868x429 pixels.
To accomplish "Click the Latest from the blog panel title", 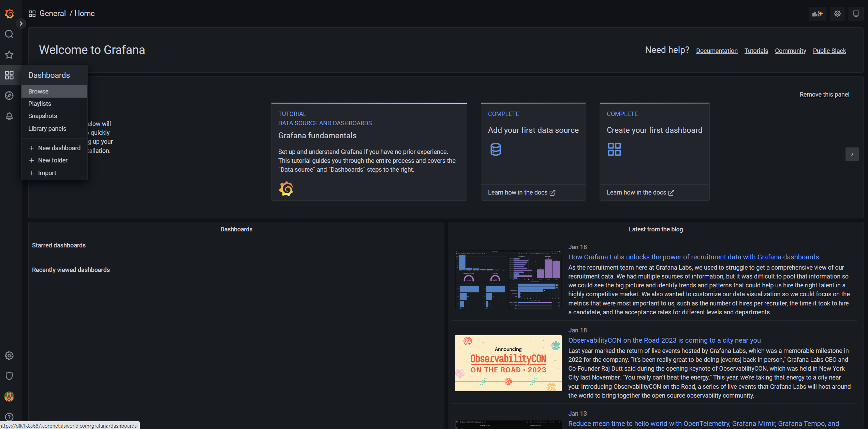I will tap(656, 229).
